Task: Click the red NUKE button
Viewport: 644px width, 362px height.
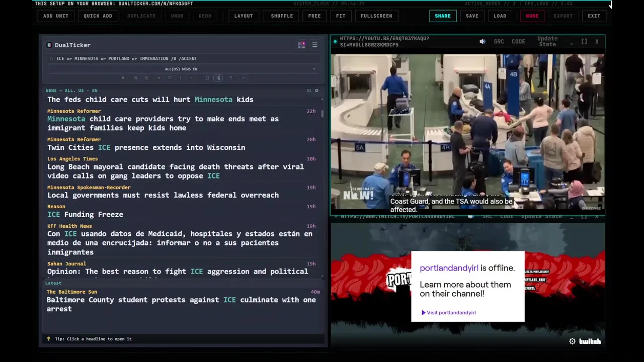Action: tap(532, 16)
